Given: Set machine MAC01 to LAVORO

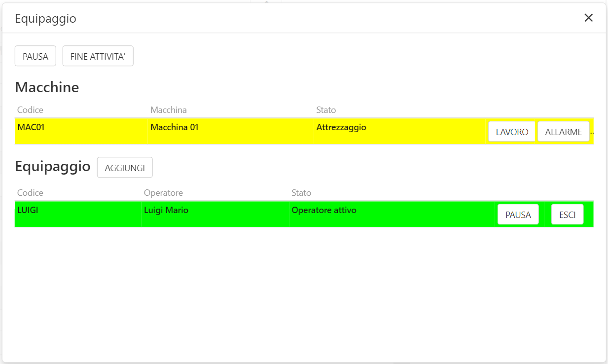Looking at the screenshot, I should 512,132.
